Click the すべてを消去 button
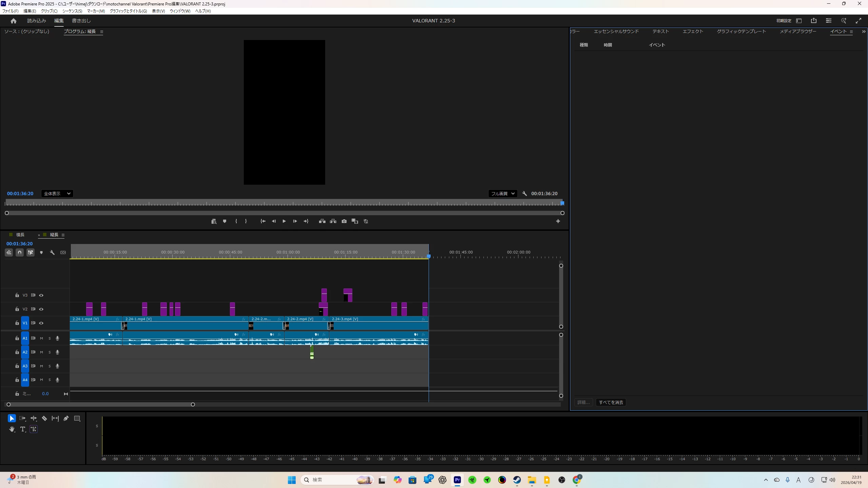This screenshot has width=868, height=488. [x=611, y=402]
